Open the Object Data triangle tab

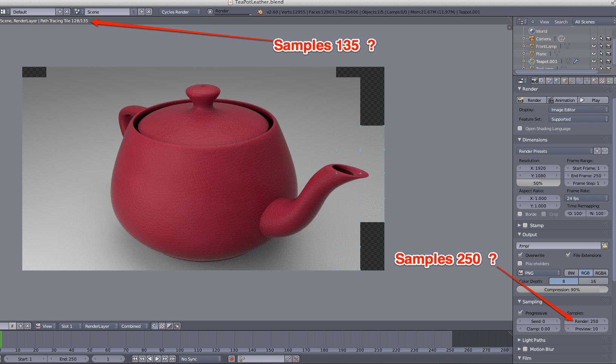[587, 81]
